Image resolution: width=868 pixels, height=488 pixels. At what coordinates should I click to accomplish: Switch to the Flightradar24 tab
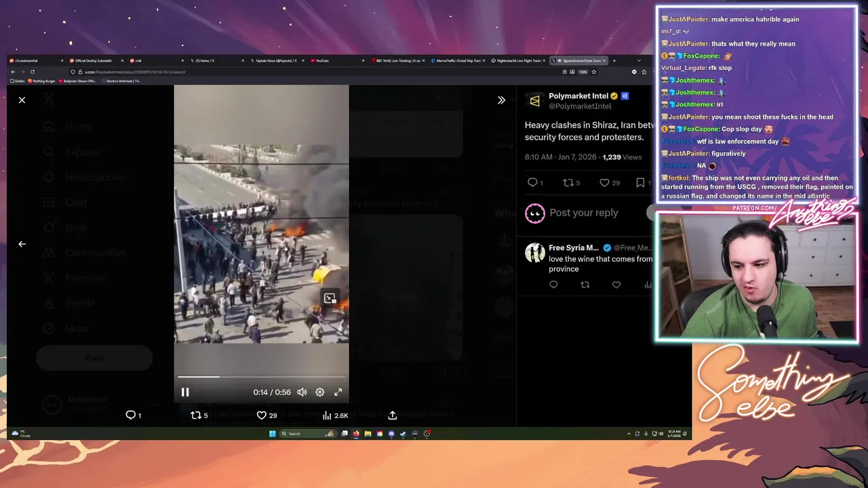point(517,60)
